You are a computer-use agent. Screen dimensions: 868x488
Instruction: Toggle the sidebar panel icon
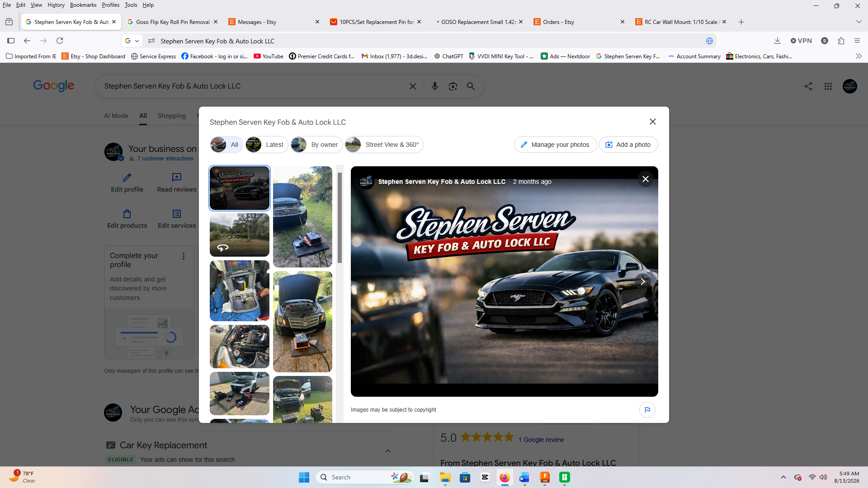(11, 41)
